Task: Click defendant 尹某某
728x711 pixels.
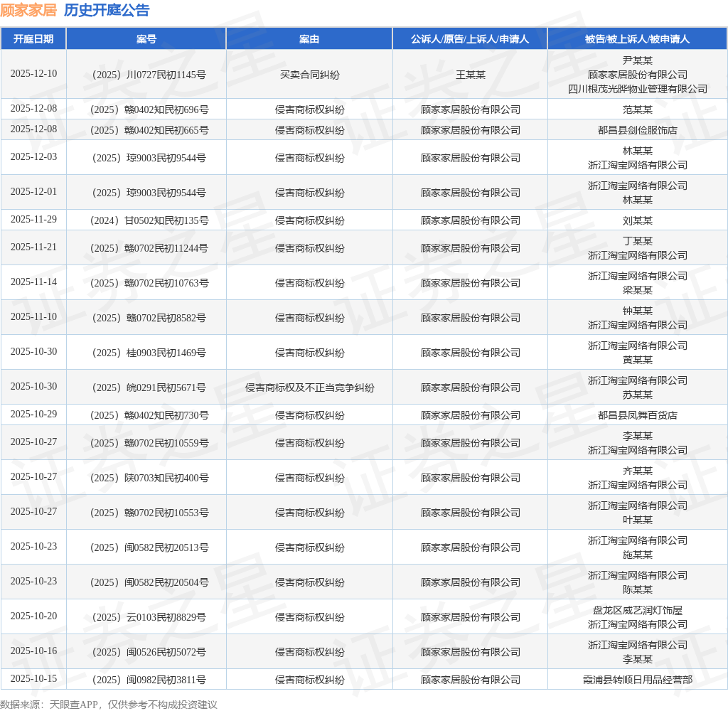Action: pyautogui.click(x=638, y=60)
